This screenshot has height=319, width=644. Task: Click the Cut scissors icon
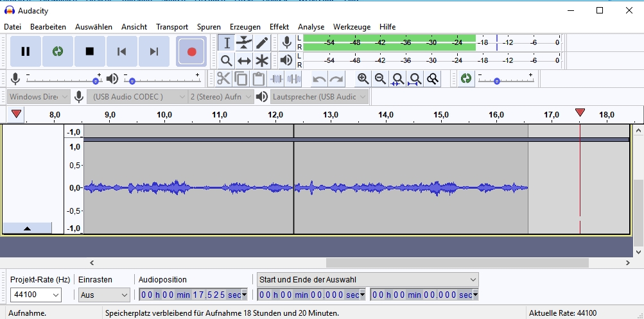coord(224,78)
